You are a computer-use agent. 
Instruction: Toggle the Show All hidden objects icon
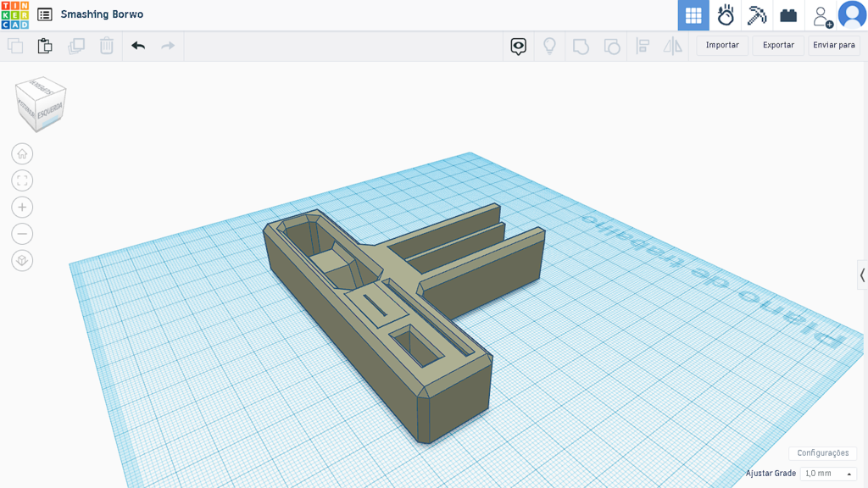(518, 46)
